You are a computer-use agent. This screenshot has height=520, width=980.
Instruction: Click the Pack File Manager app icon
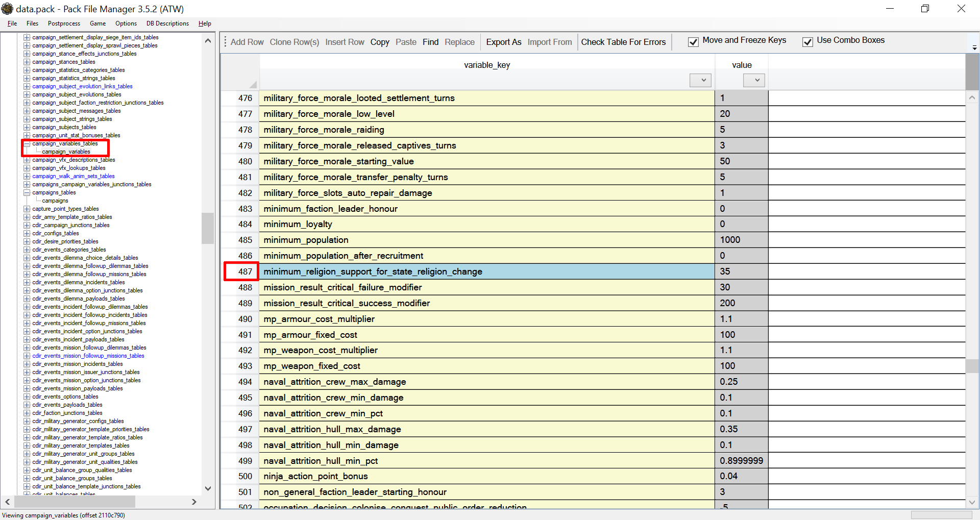click(7, 9)
